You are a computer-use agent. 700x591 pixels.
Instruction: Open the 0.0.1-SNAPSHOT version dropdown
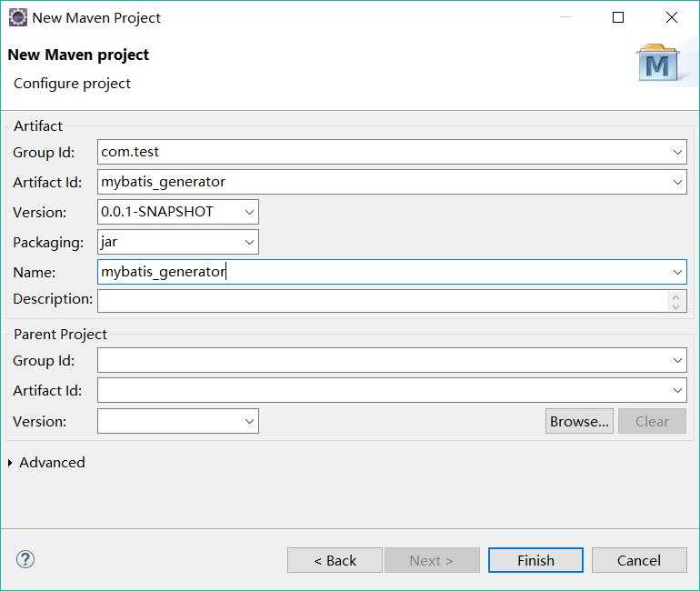point(249,212)
